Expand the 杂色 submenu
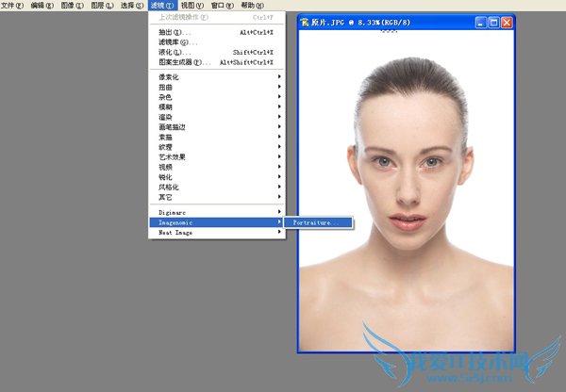 click(x=217, y=97)
